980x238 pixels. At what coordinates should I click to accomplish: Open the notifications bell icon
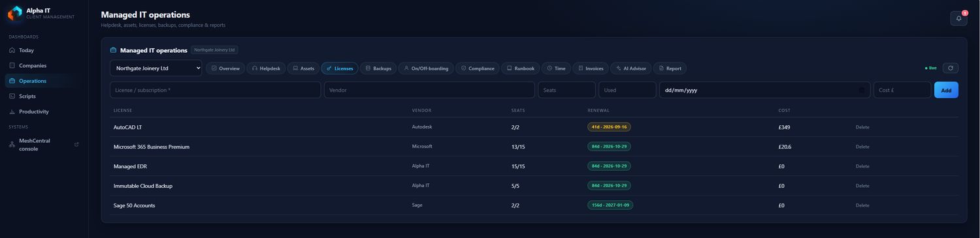pos(958,18)
